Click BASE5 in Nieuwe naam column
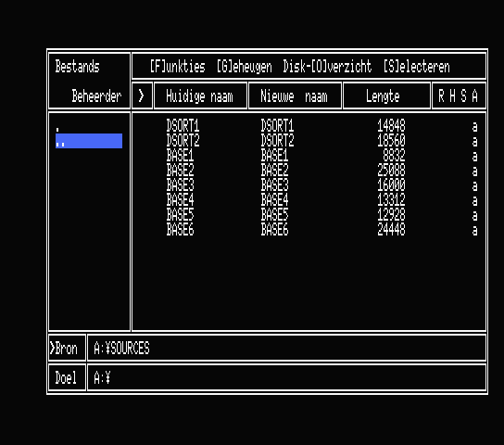This screenshot has height=445, width=504. pos(274,214)
